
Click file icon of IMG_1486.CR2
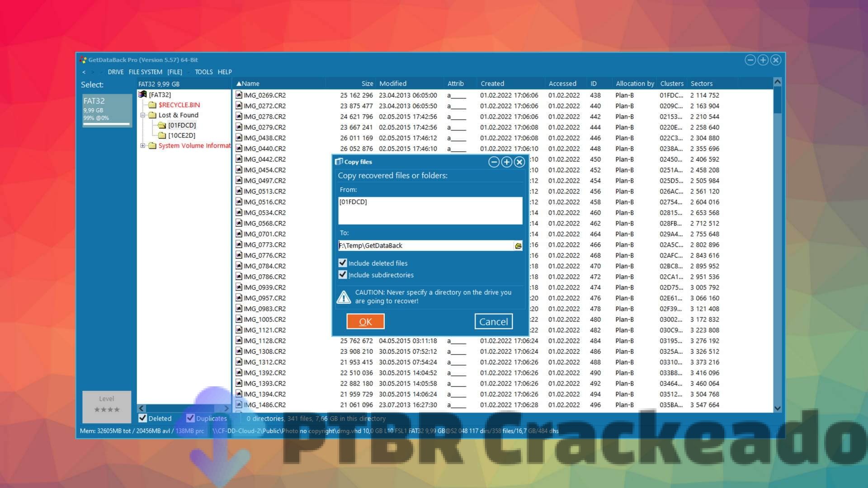[239, 405]
